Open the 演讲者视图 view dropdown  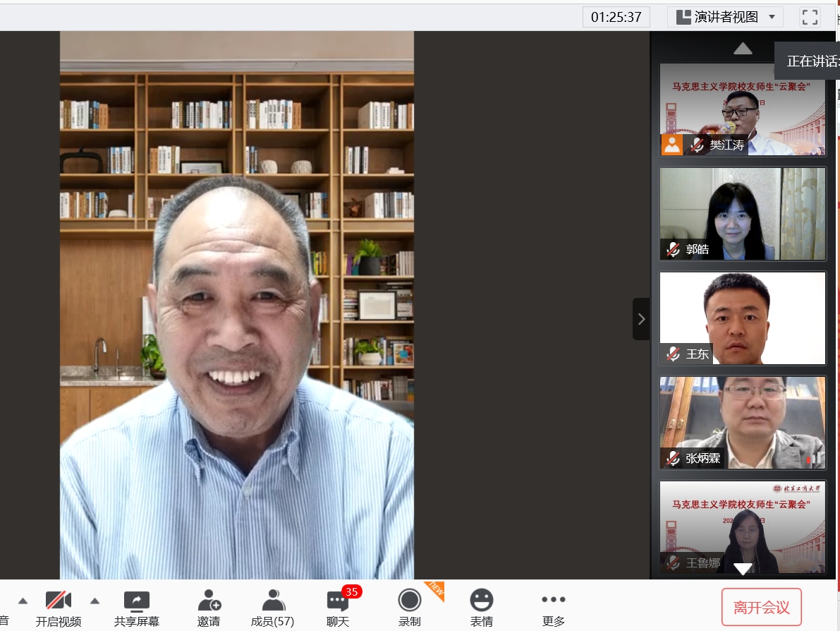click(725, 17)
